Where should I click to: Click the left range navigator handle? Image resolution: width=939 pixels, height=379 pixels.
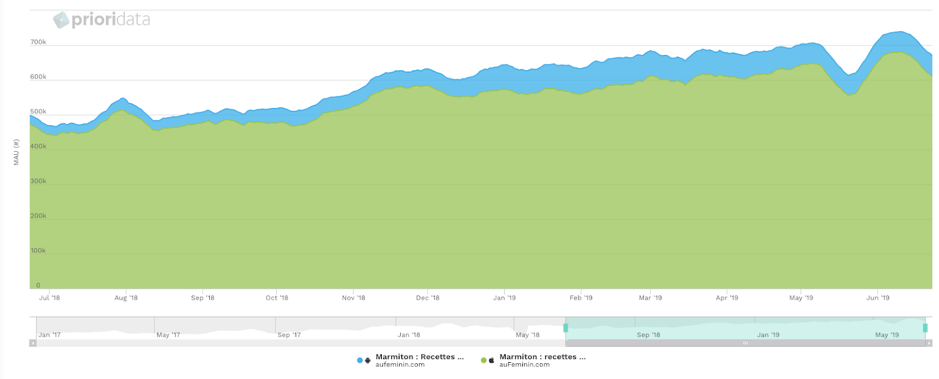point(565,328)
